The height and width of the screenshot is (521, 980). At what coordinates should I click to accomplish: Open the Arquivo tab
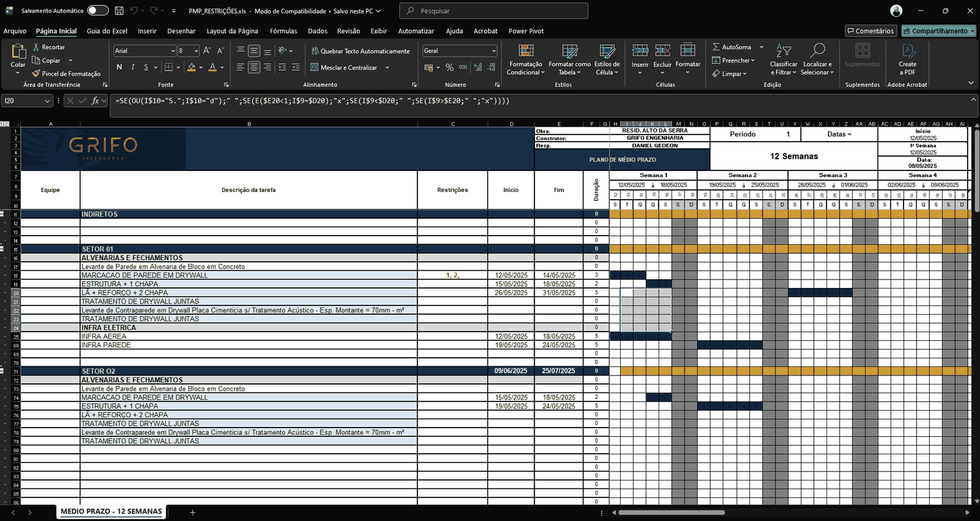point(14,31)
